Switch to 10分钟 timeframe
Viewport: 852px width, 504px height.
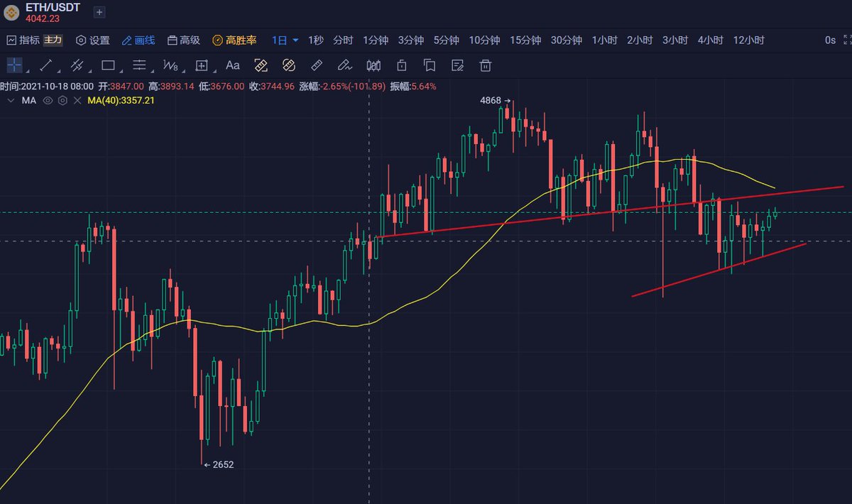(484, 40)
